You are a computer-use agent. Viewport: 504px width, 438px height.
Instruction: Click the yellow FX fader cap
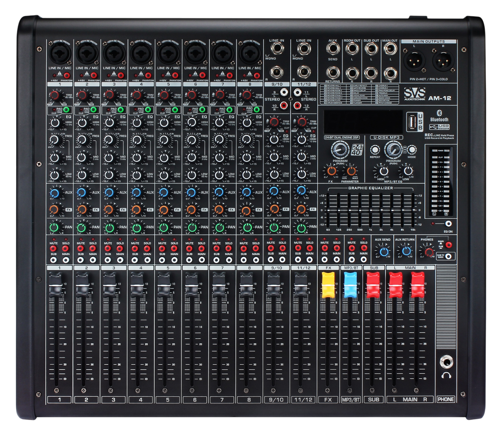point(328,285)
